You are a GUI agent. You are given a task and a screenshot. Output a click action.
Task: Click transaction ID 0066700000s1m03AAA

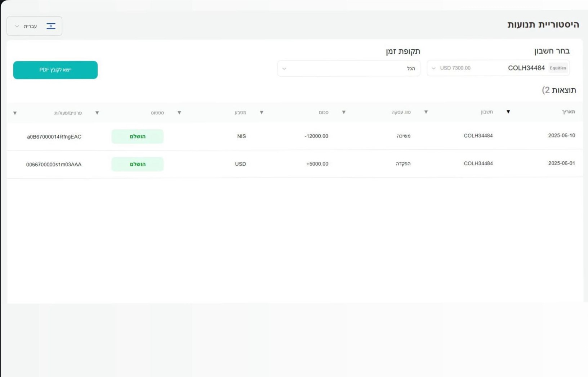click(54, 165)
